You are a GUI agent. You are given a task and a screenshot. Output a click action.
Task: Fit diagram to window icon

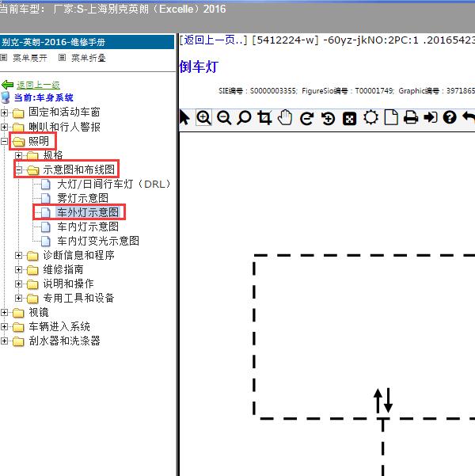(x=349, y=119)
